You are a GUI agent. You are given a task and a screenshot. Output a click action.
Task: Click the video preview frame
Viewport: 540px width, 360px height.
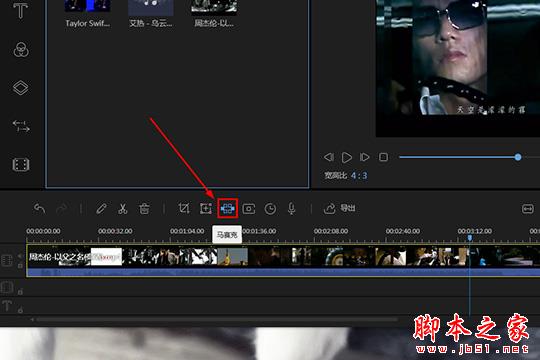point(458,68)
